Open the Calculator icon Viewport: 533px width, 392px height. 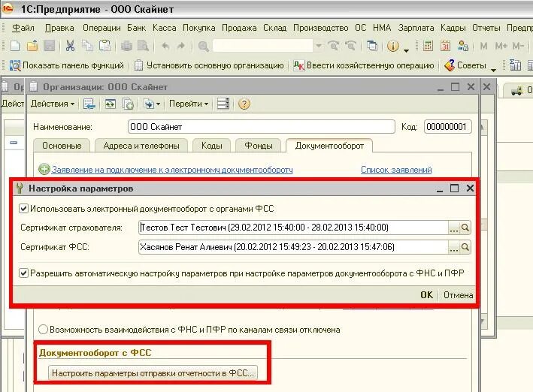428,46
